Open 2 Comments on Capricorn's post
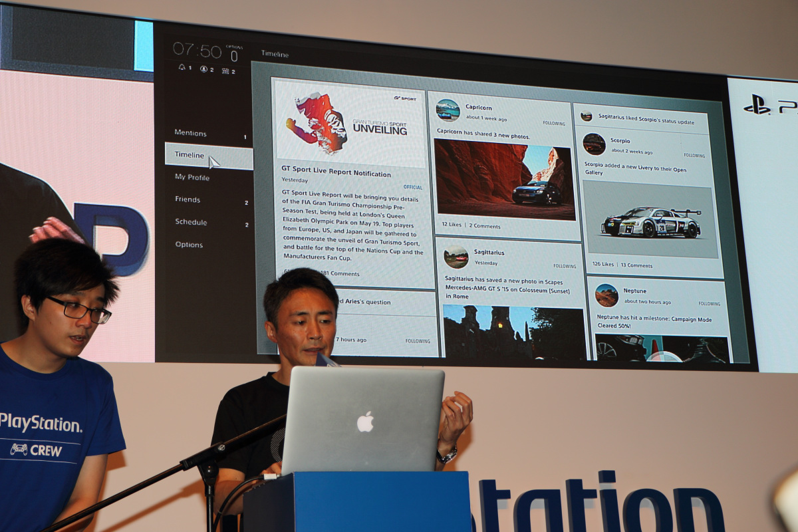This screenshot has width=798, height=532. pyautogui.click(x=485, y=226)
